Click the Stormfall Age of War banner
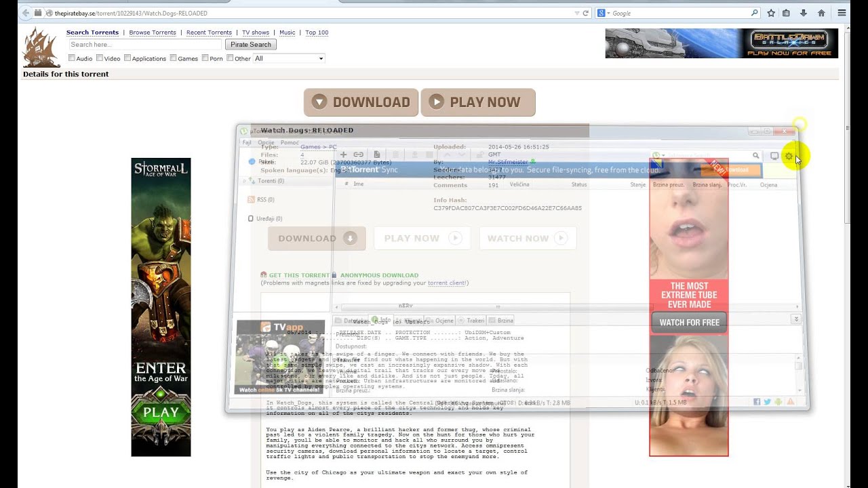 pos(161,307)
